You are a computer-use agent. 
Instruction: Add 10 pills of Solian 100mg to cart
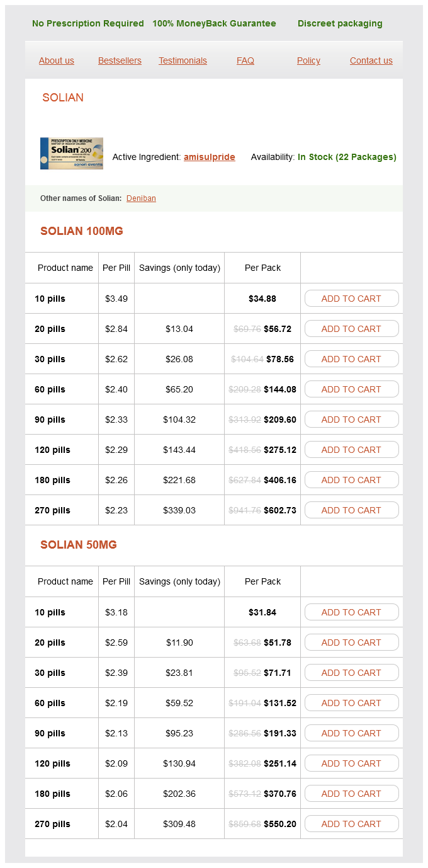351,299
